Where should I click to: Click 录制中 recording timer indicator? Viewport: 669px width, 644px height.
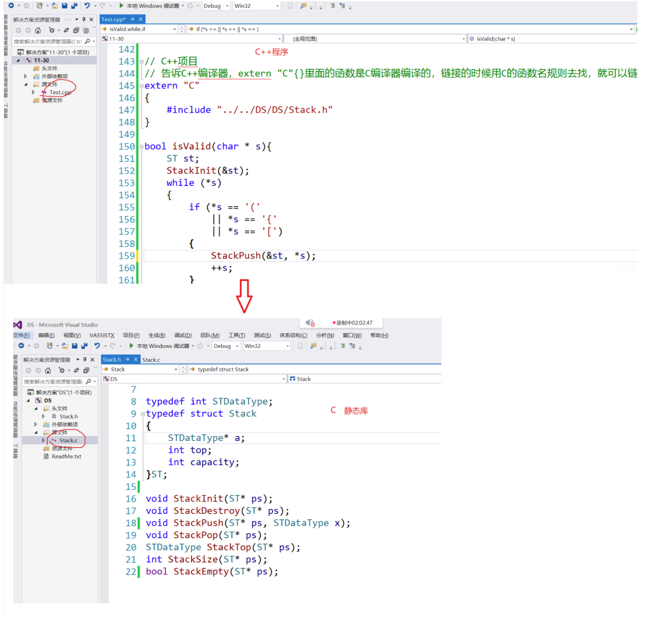(x=353, y=323)
